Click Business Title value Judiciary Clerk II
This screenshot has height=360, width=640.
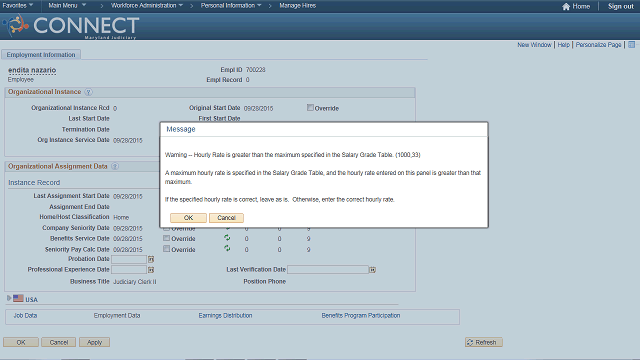(135, 282)
